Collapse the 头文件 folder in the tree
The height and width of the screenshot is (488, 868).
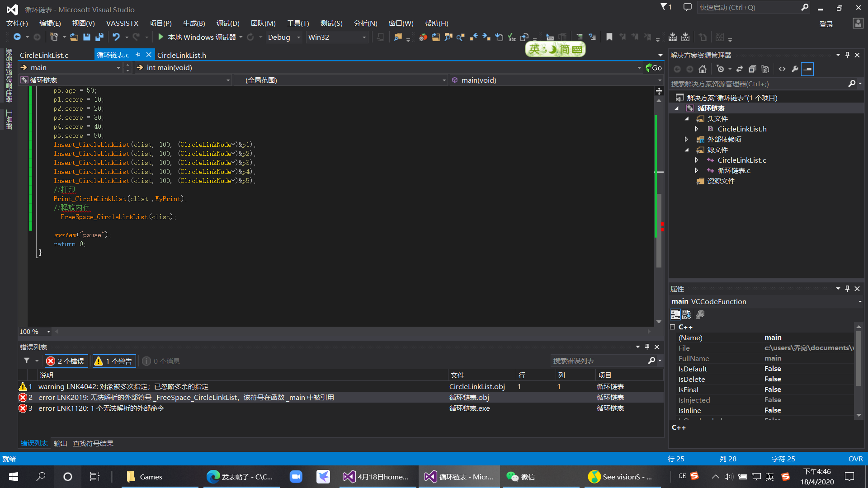point(687,119)
